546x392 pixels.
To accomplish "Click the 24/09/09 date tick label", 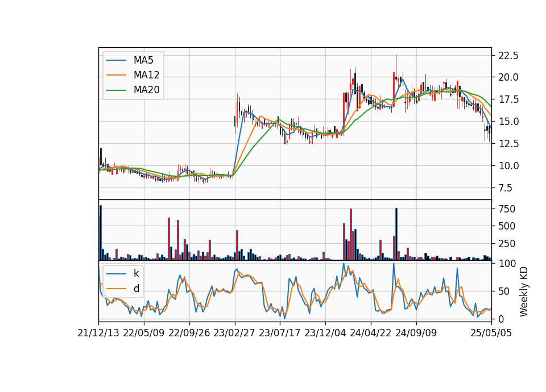I will click(416, 333).
